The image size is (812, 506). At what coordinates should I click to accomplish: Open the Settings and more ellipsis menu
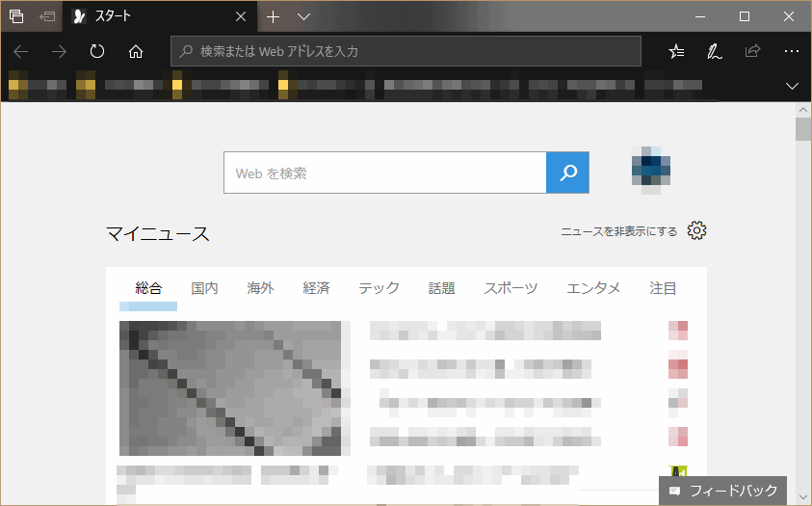[792, 51]
